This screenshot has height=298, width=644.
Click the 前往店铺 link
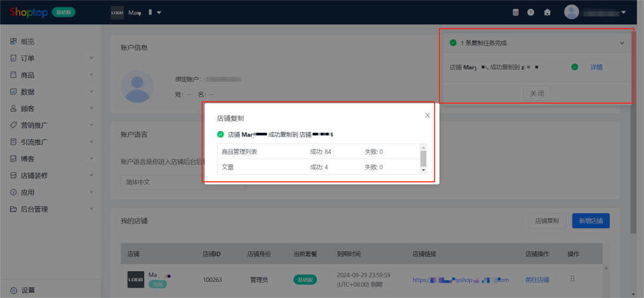537,280
